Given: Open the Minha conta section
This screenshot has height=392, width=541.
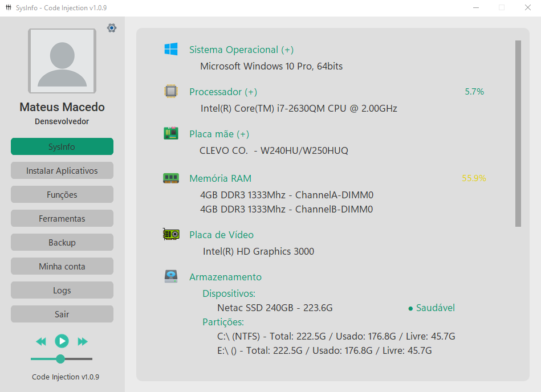Looking at the screenshot, I should (62, 266).
